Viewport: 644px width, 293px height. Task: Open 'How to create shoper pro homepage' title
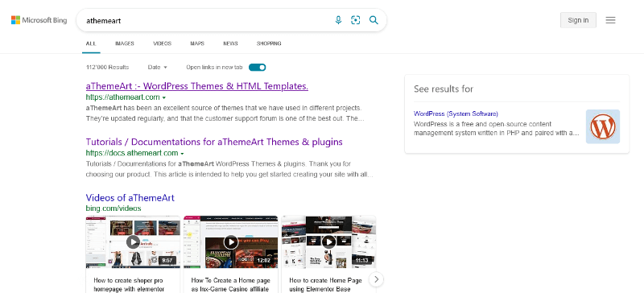[x=129, y=285]
